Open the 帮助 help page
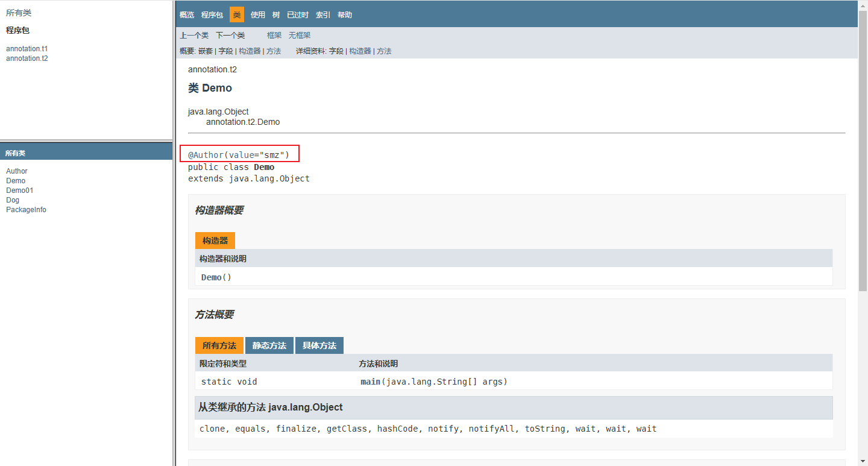This screenshot has width=868, height=466. tap(345, 14)
